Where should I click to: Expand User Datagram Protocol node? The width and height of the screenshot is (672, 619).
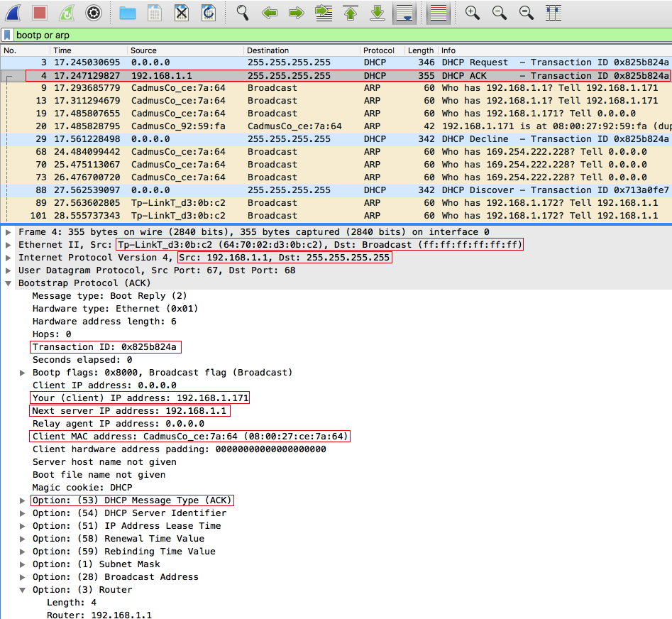pyautogui.click(x=8, y=271)
